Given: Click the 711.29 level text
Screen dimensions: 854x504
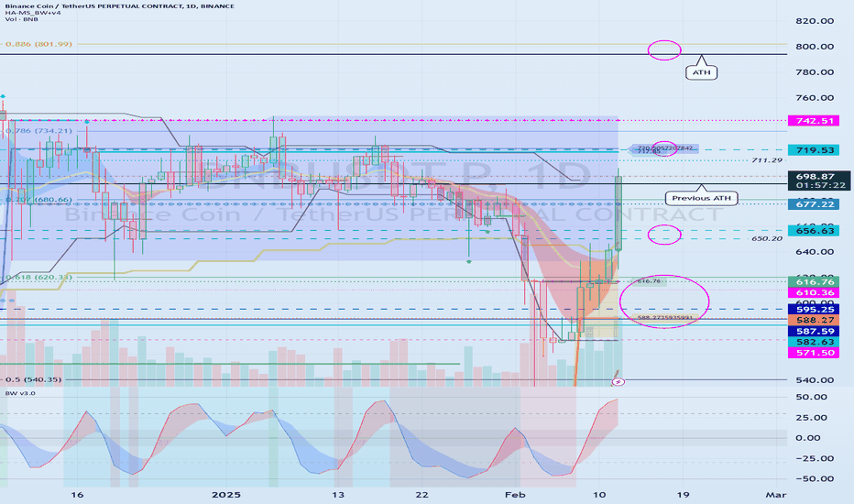Looking at the screenshot, I should pos(766,160).
